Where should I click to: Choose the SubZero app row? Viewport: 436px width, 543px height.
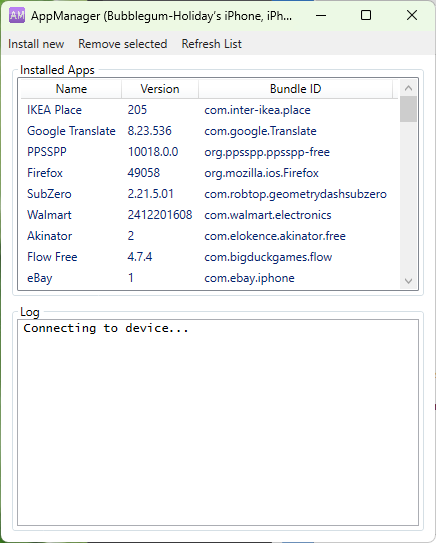click(x=209, y=194)
